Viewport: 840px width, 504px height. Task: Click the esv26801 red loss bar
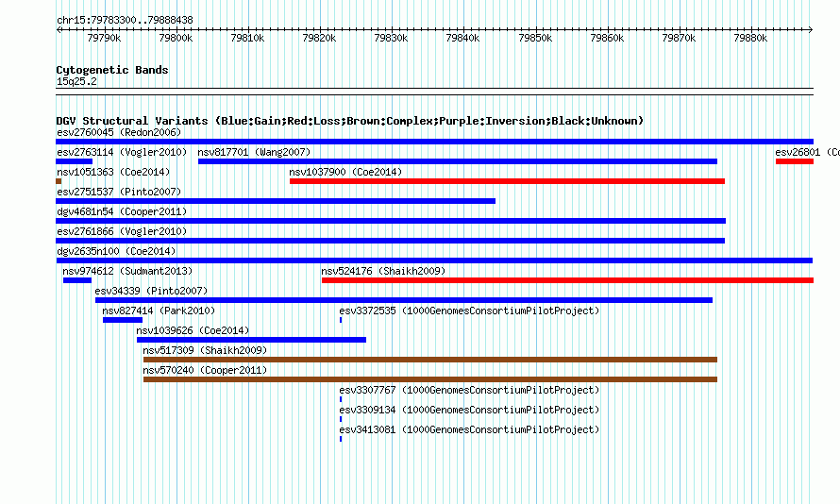click(x=795, y=161)
